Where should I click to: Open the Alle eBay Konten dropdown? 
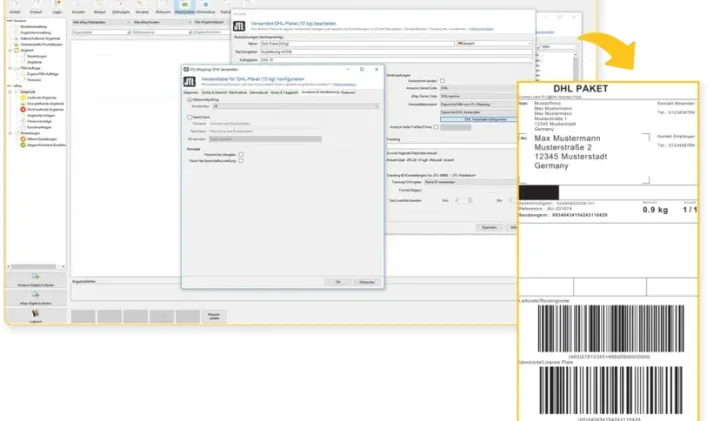[x=162, y=22]
